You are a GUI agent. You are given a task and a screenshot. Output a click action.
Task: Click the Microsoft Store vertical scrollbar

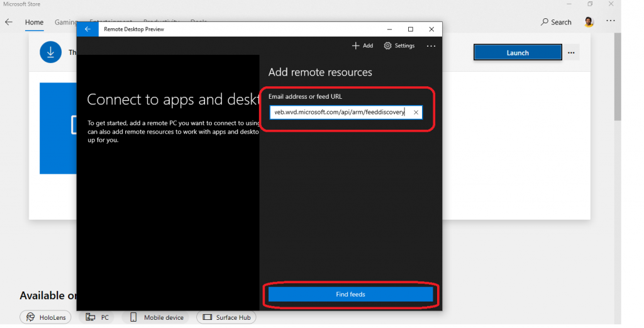pos(618,76)
